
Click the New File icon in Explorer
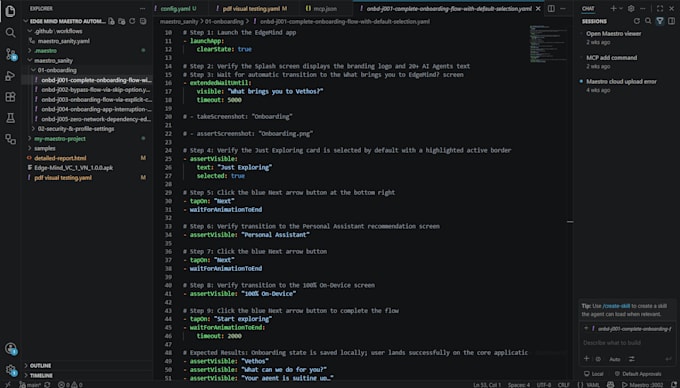pos(111,21)
